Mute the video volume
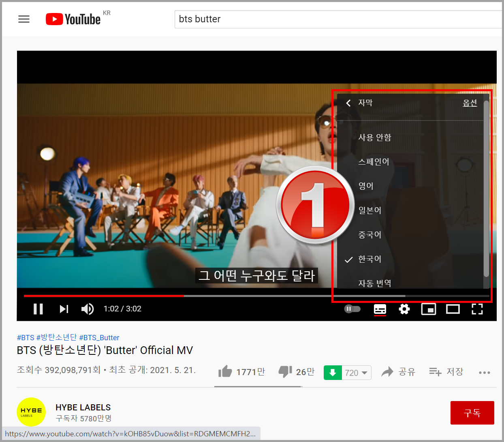The image size is (504, 442). coord(88,309)
